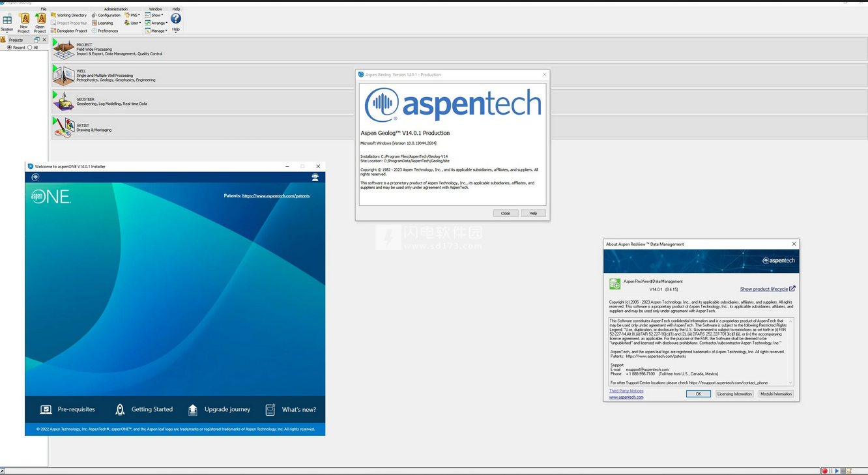Click the Working Directory folder icon
The width and height of the screenshot is (868, 475).
click(x=53, y=15)
